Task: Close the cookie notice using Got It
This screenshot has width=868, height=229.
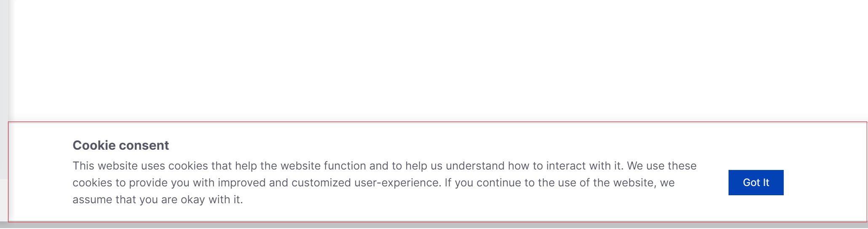Action: coord(756,183)
